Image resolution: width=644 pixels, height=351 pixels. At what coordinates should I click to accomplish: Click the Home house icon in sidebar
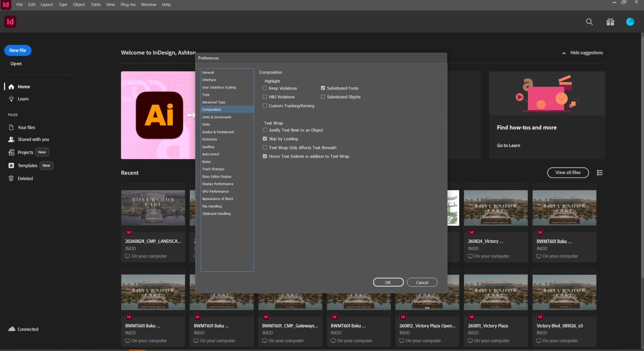(11, 87)
